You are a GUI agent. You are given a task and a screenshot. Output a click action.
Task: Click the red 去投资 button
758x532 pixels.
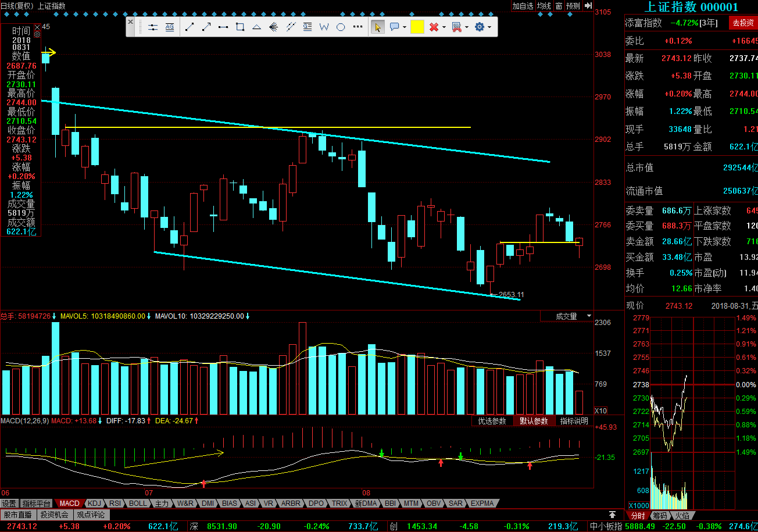[743, 23]
